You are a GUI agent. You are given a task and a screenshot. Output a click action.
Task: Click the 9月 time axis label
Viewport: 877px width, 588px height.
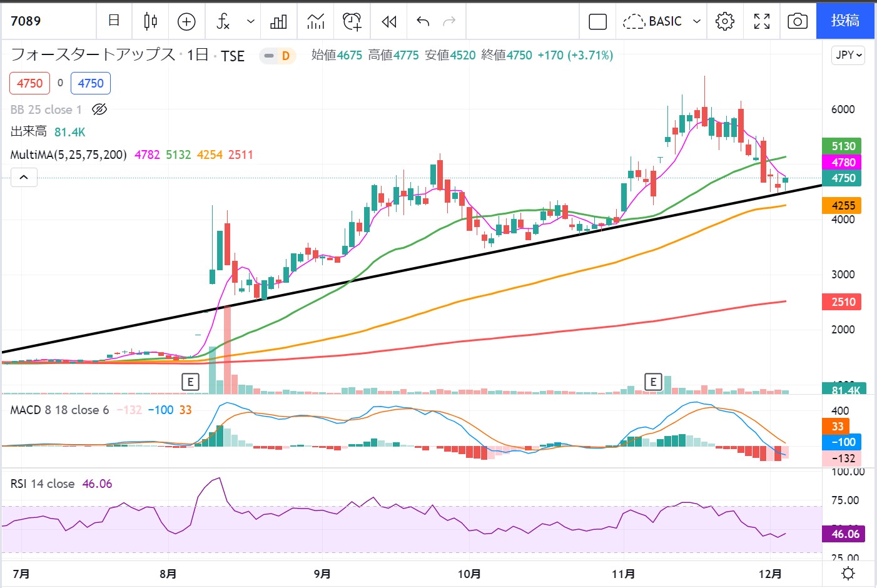click(x=322, y=574)
